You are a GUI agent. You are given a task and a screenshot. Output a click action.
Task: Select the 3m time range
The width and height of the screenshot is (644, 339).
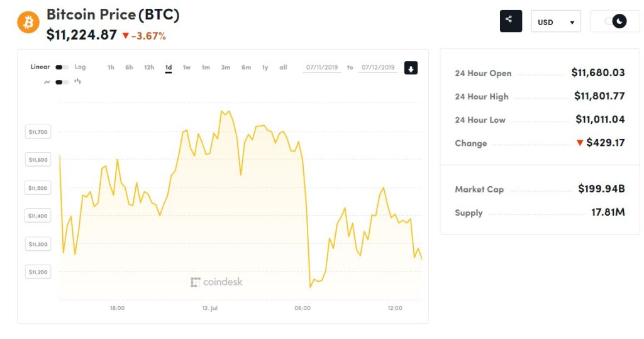coord(225,67)
